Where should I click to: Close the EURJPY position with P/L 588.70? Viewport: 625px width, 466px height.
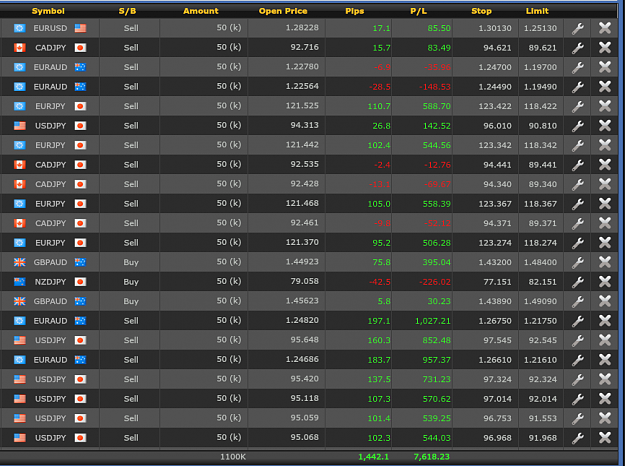point(605,106)
